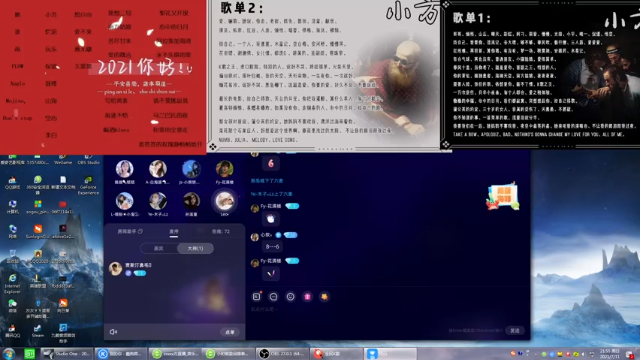Click the 歌单1 song list heading
This screenshot has width=640, height=360.
point(471,18)
